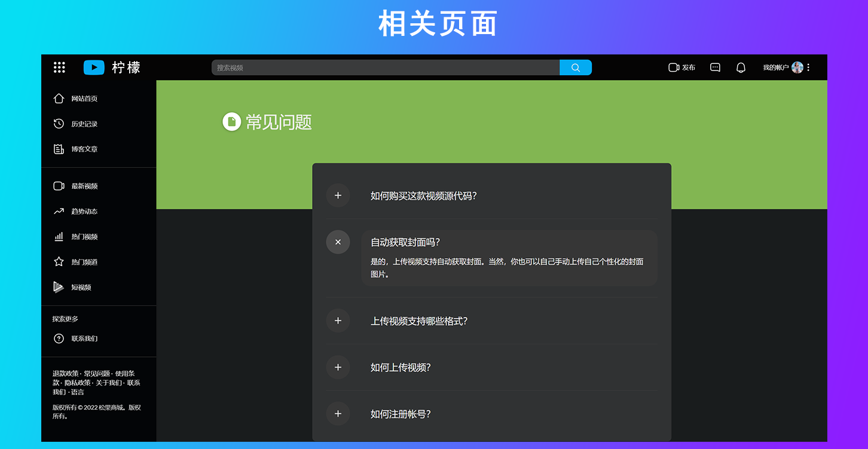Screen dimensions: 868x449
Task: Click the 热门频道 star icon
Action: pyautogui.click(x=59, y=262)
